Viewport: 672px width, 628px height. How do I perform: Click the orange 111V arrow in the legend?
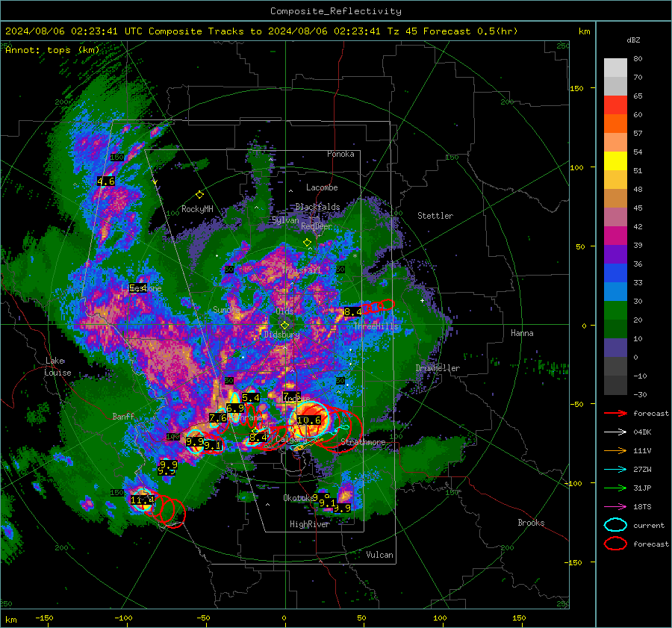(615, 450)
